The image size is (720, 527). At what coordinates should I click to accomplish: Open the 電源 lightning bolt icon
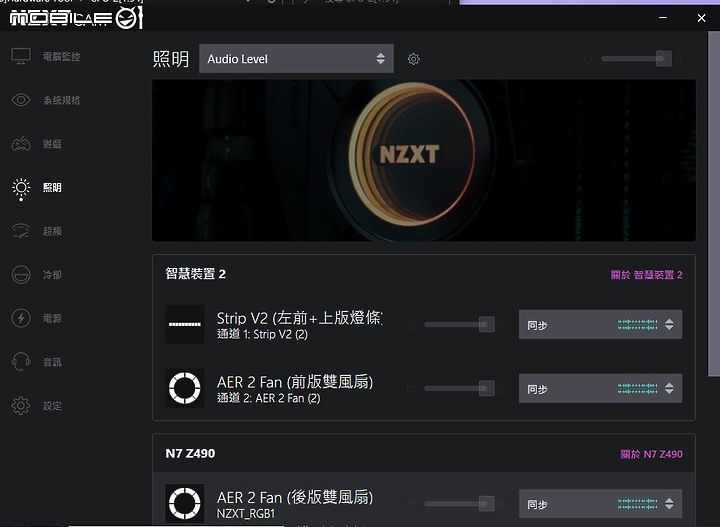tap(21, 318)
